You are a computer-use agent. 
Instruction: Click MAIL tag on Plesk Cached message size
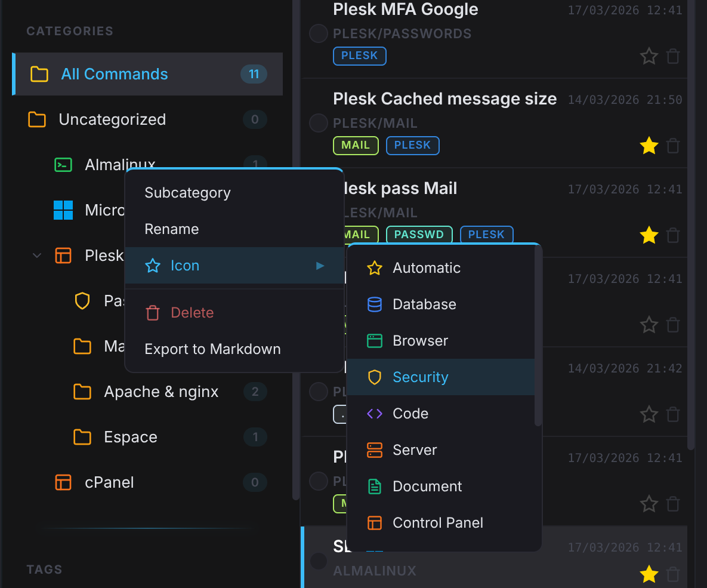(356, 145)
